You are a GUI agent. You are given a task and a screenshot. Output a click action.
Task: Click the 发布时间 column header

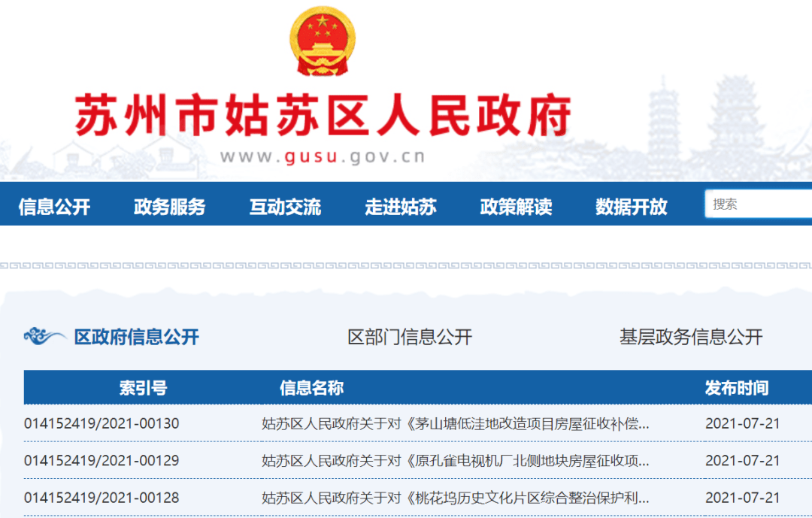737,387
